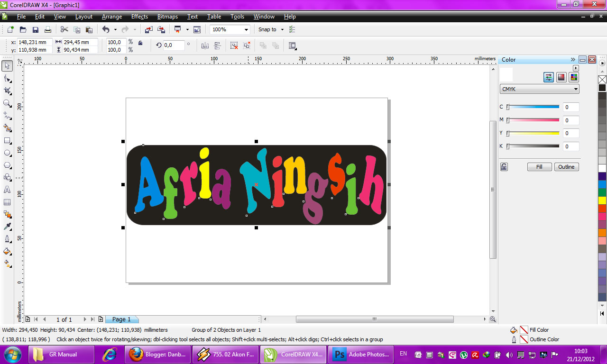Open the zoom level 100% dropdown

(x=246, y=29)
